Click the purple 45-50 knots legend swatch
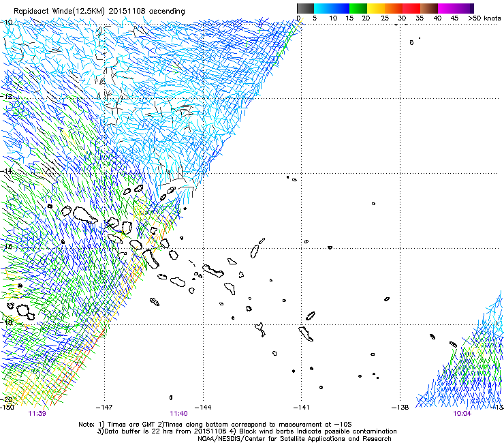The width and height of the screenshot is (504, 443). (464, 8)
